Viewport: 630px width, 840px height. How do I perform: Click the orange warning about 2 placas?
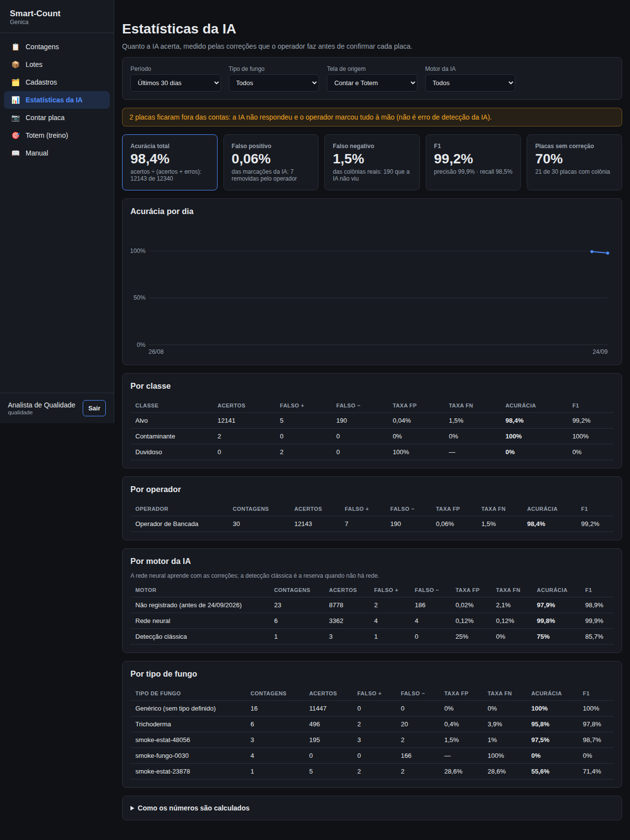(x=372, y=117)
